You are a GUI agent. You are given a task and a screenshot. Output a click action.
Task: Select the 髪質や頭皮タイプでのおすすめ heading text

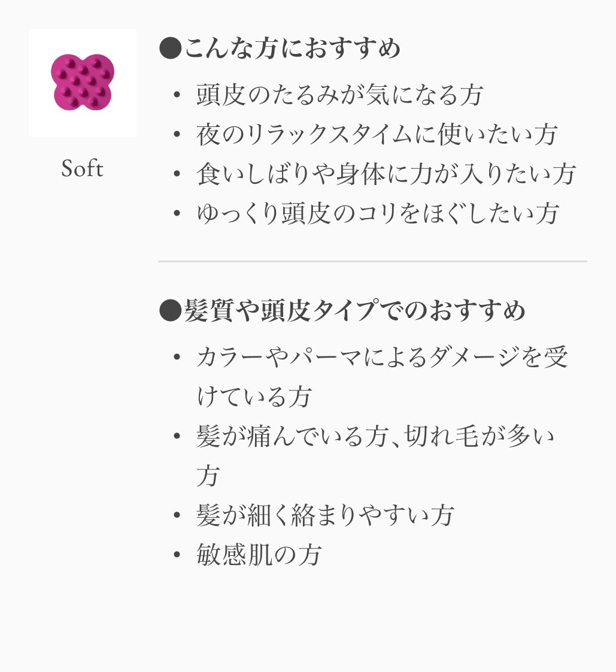coord(354,311)
